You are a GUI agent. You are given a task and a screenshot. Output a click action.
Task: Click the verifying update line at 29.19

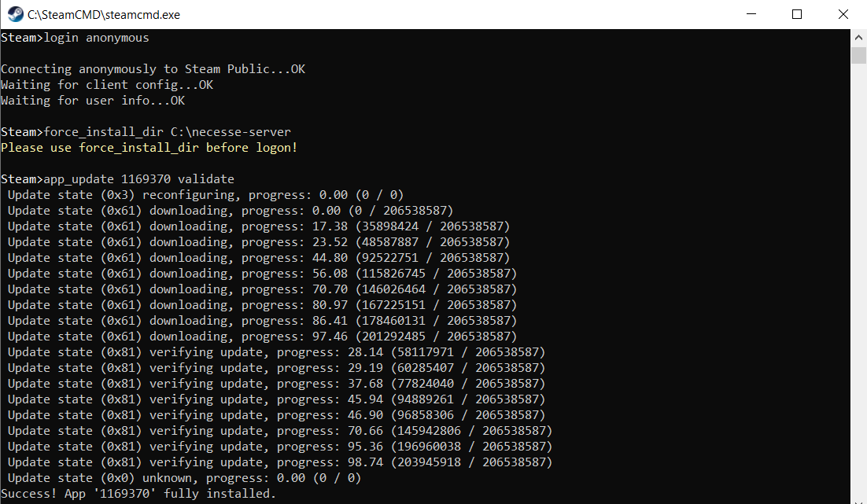point(276,367)
